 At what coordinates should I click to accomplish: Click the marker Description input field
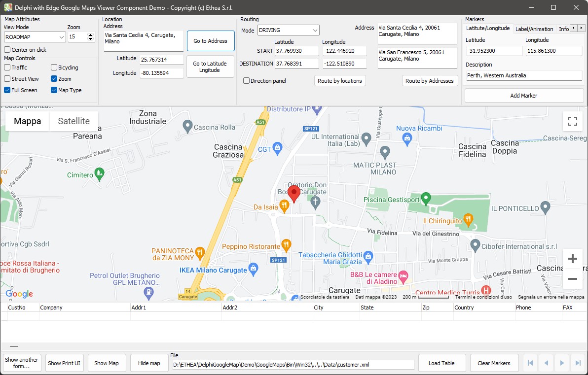[524, 75]
